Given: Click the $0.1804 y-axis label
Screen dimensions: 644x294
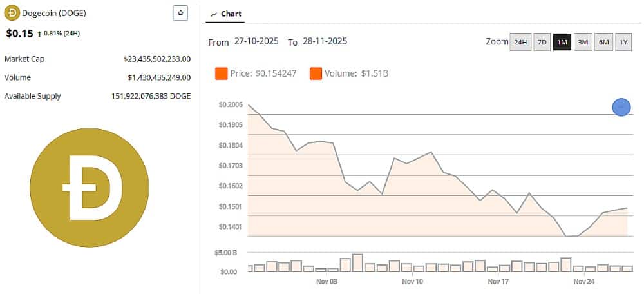Looking at the screenshot, I should (x=231, y=146).
